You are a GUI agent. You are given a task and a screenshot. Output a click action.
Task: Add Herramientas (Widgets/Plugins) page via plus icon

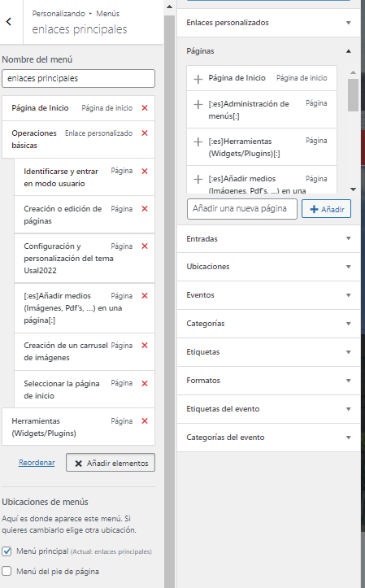tap(198, 142)
